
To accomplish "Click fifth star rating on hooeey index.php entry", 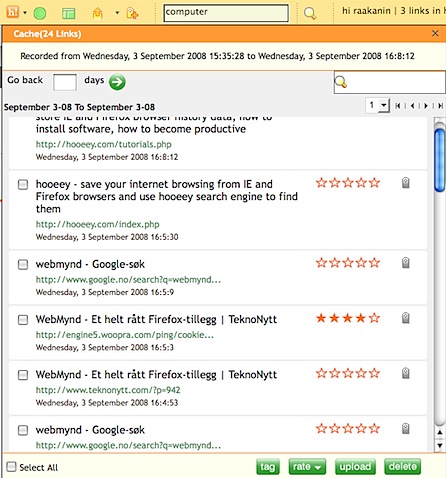I will point(374,183).
